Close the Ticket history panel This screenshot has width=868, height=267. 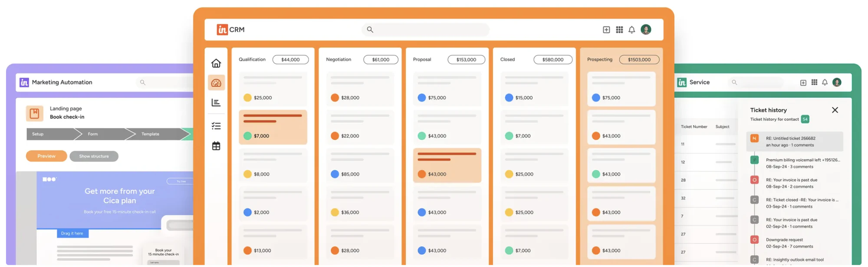click(835, 110)
